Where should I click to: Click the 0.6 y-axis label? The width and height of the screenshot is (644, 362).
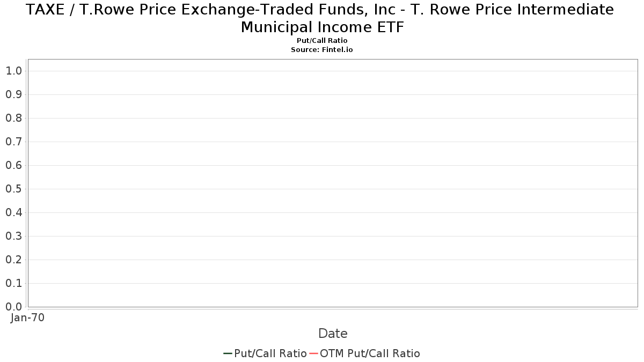[14, 165]
